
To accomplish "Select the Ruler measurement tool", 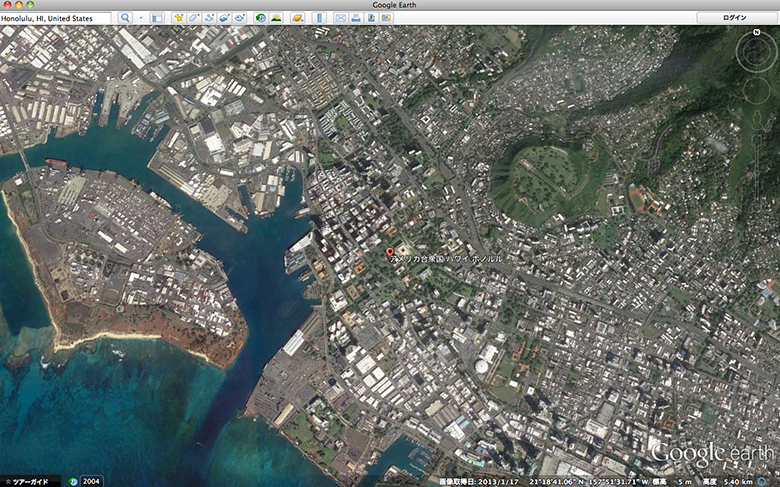I will 319,18.
